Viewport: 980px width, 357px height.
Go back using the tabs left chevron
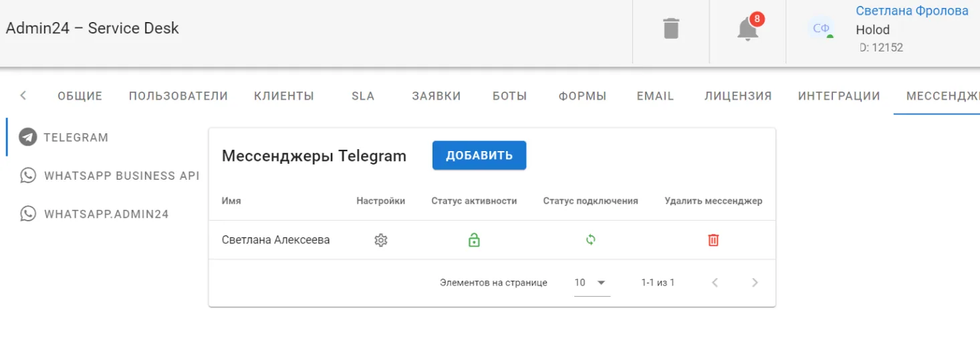(x=23, y=96)
